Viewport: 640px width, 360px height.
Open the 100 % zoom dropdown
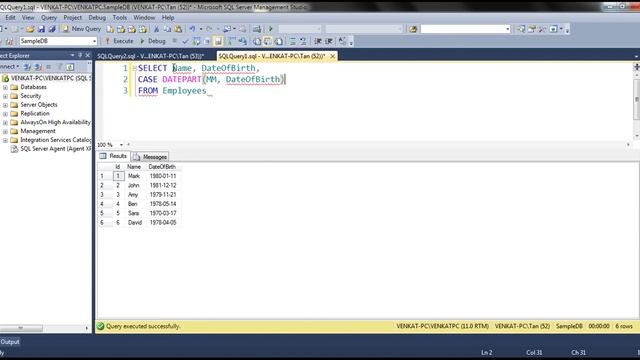tap(121, 145)
